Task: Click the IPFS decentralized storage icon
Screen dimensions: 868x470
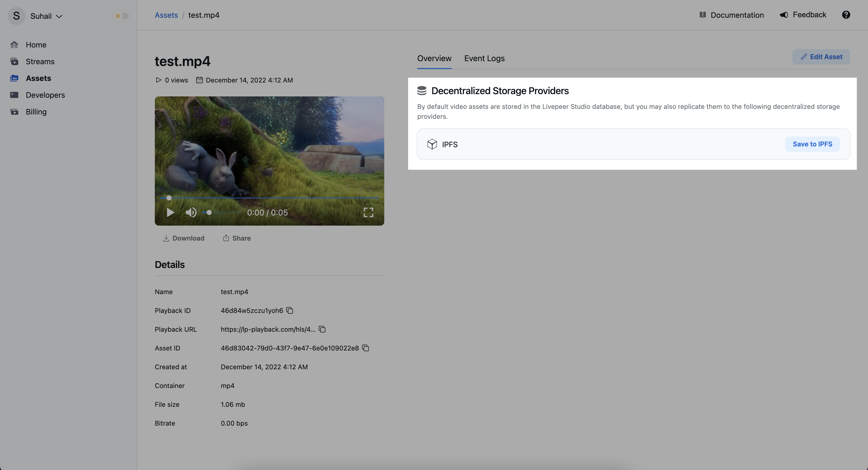Action: [432, 144]
